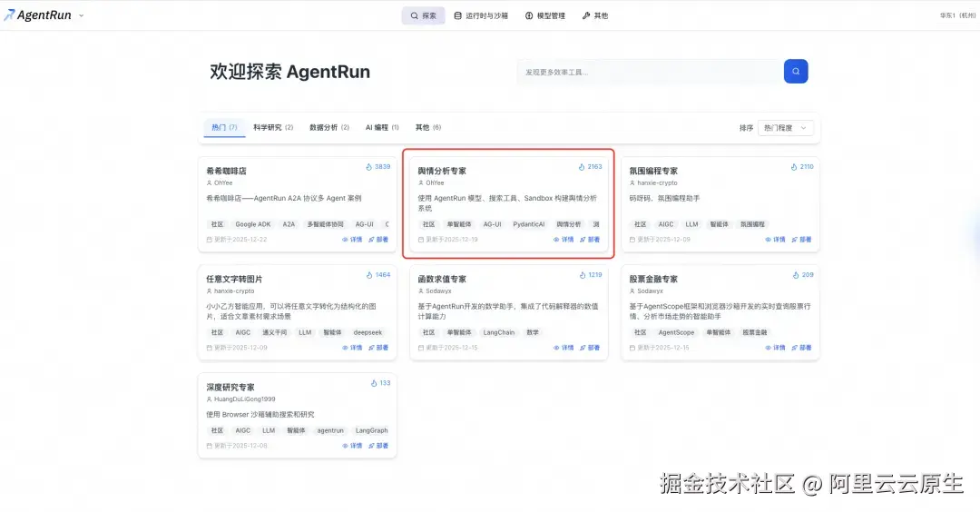The height and width of the screenshot is (512, 980).
Task: Deploy 任意文字转图片 with its rocket 部署 icon
Action: pyautogui.click(x=378, y=348)
